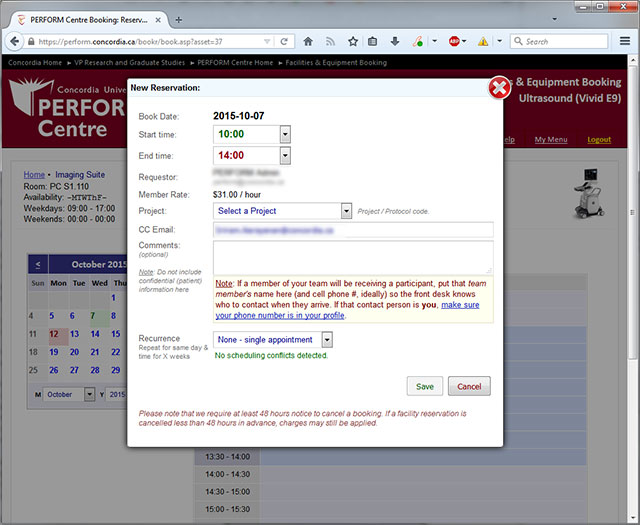This screenshot has width=640, height=525.
Task: Open the Downloads arrow icon
Action: (395, 42)
